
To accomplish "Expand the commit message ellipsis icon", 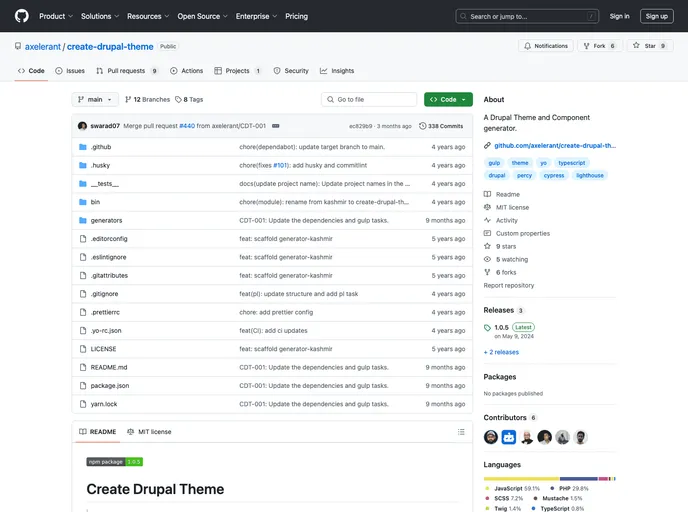I will (276, 126).
